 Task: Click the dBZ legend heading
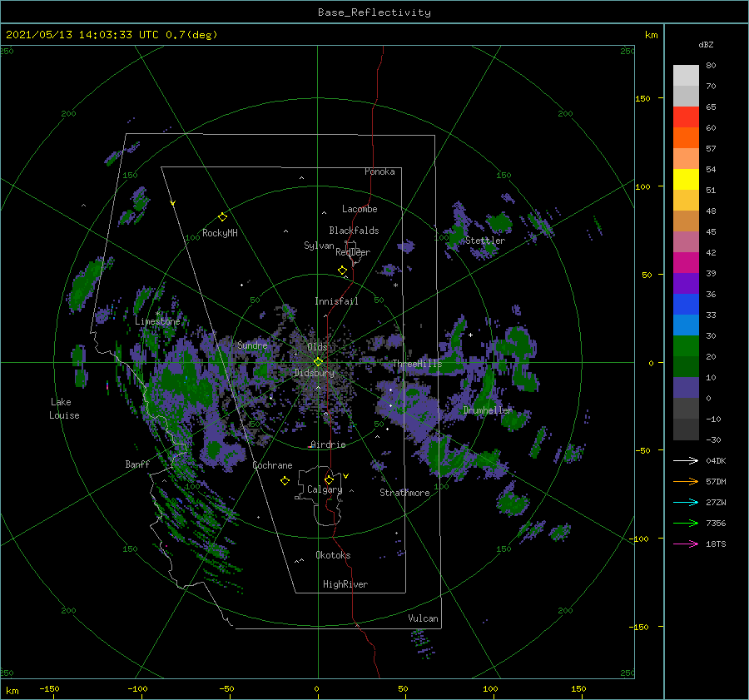706,44
